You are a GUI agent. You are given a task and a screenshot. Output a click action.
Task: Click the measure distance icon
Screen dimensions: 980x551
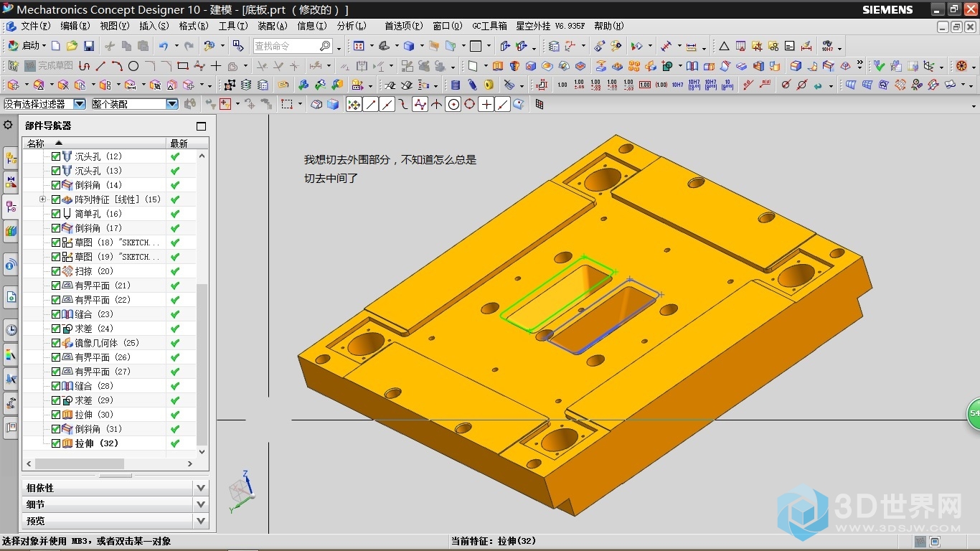click(691, 46)
